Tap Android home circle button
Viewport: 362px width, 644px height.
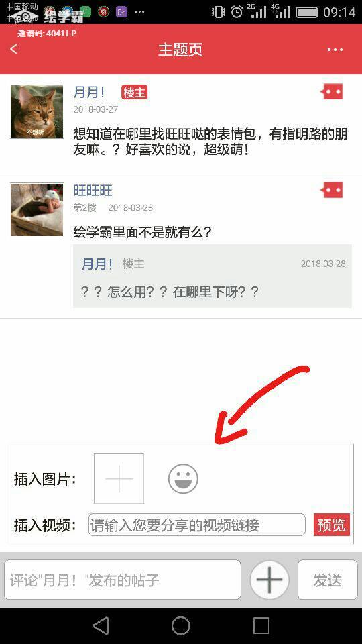tap(180, 625)
